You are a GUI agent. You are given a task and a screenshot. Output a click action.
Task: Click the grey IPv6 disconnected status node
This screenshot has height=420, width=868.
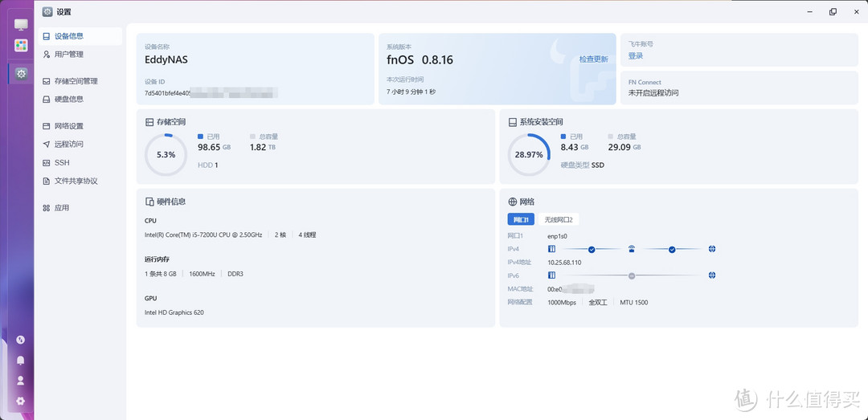tap(632, 275)
